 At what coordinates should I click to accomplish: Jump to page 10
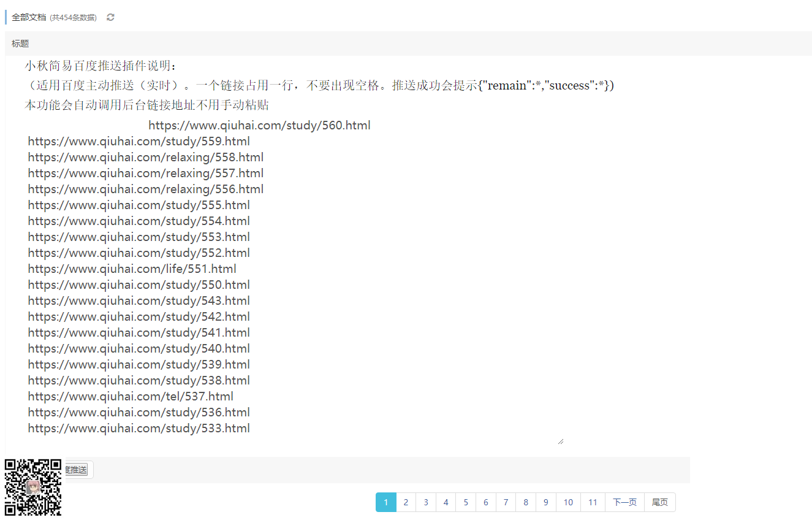click(x=568, y=502)
